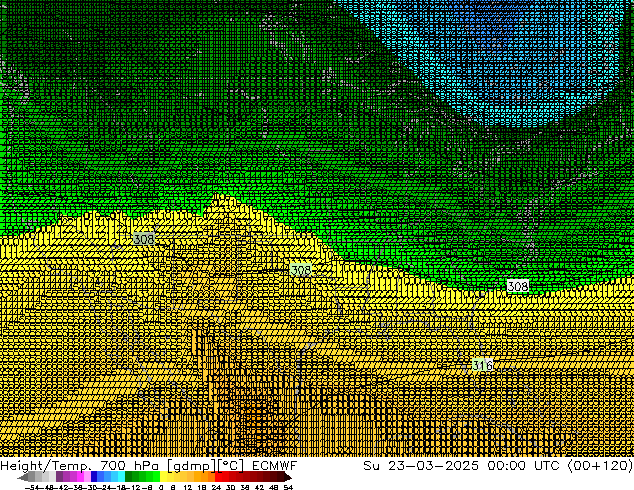This screenshot has height=490, width=634.
Task: Click the 00:00 UTC (00+120) time label
Action: (x=541, y=466)
